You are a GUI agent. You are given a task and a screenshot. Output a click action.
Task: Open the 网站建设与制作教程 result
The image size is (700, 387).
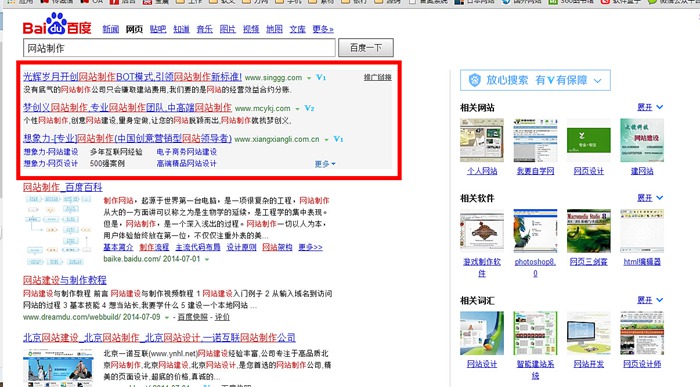(x=65, y=280)
